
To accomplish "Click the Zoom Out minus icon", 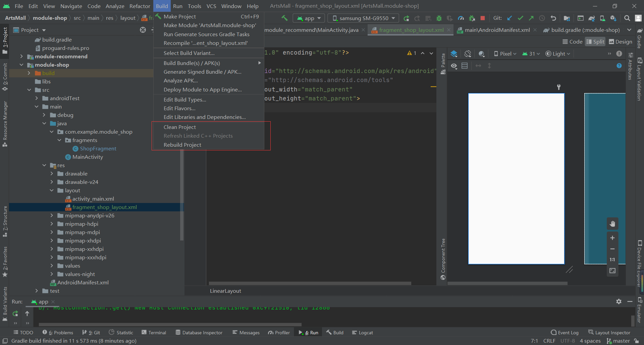I will click(612, 249).
